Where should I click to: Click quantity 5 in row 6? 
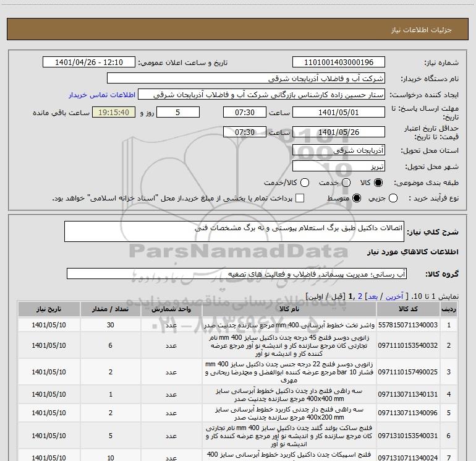click(x=110, y=436)
